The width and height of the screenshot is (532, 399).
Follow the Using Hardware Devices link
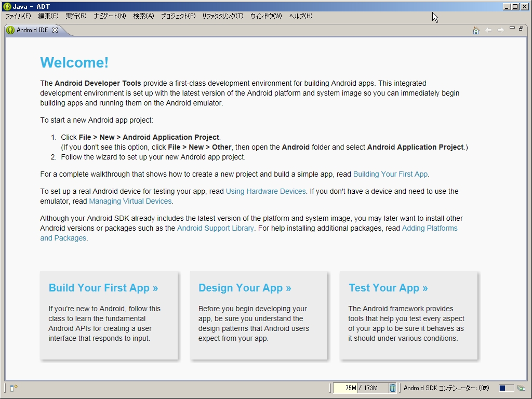click(265, 191)
